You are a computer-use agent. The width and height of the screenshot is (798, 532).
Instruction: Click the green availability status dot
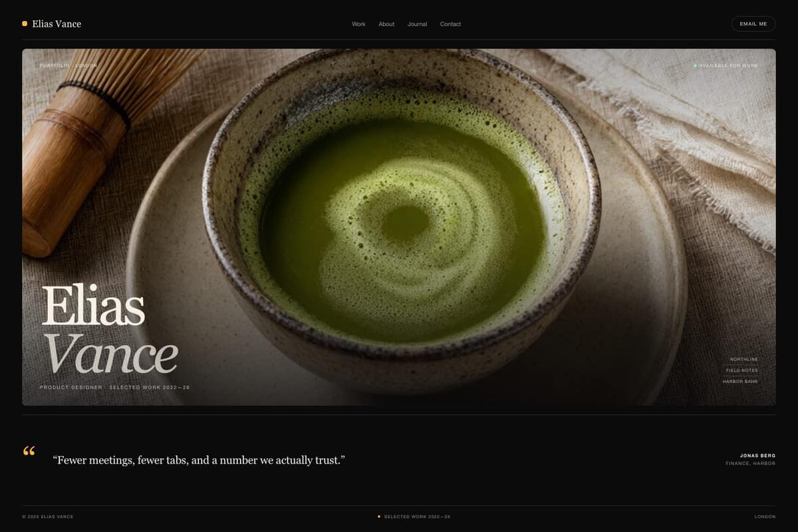click(695, 66)
